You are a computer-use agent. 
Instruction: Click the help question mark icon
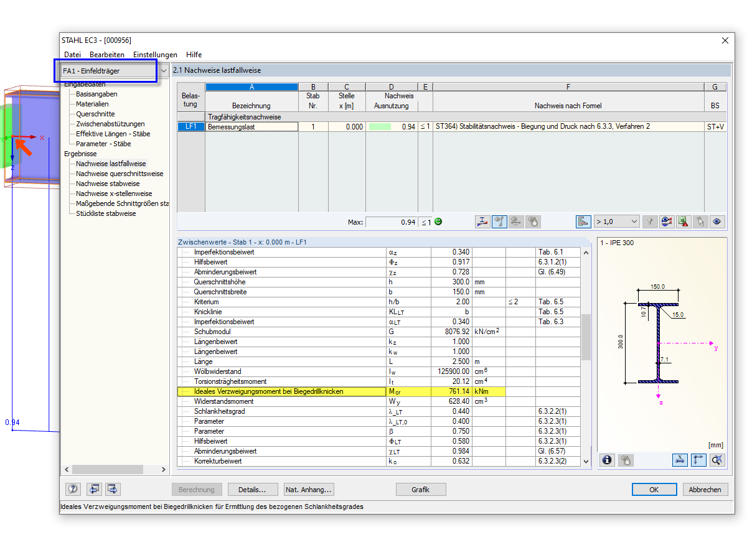coord(73,489)
